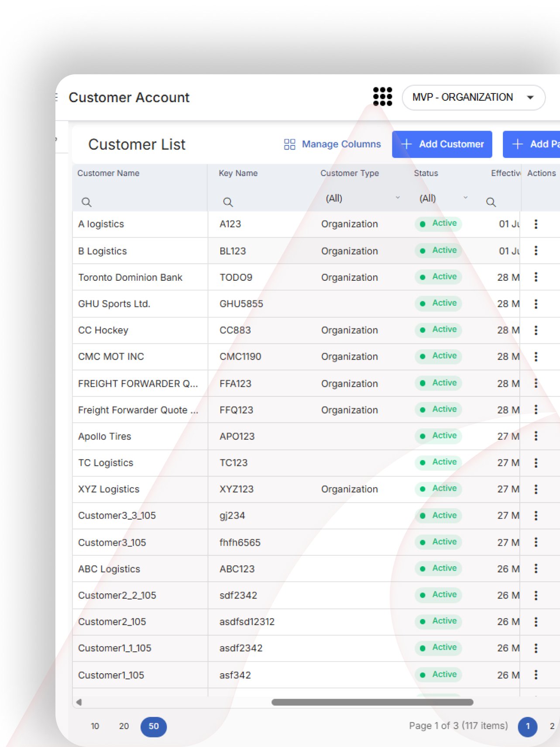
Task: Click the horizontal scrollbar thumb
Action: (372, 702)
